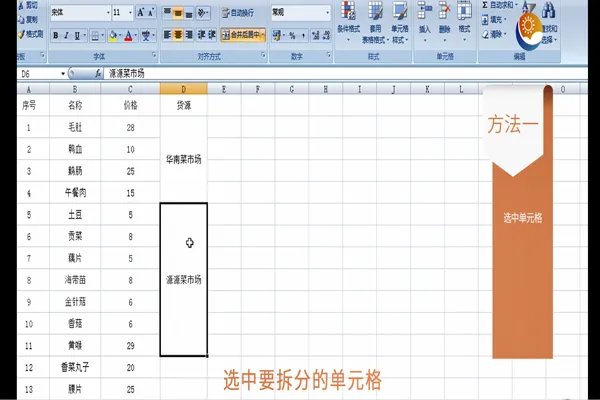The image size is (600, 400).
Task: Click the Copy (复制) icon
Action: [22, 20]
